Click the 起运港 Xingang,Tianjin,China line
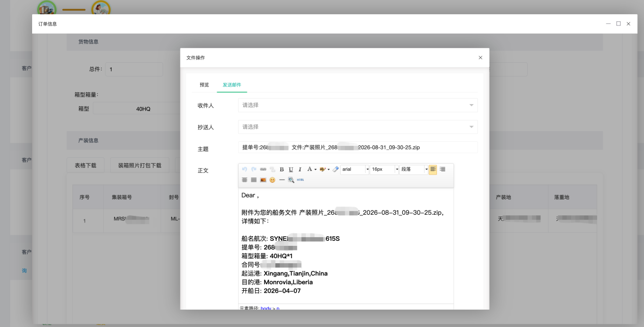Screen dimensions: 644x327 pyautogui.click(x=285, y=273)
